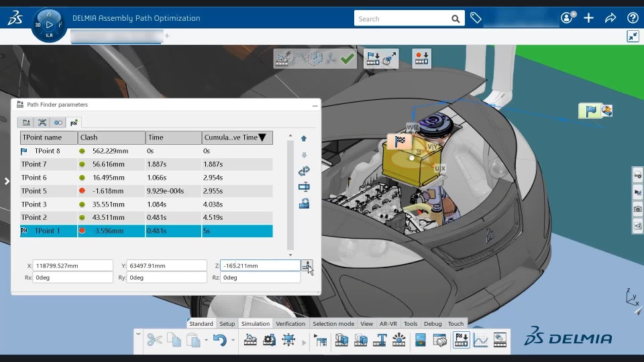Screen dimensions: 644x362
Task: Click the icon below insert TPoint
Action: click(x=304, y=204)
